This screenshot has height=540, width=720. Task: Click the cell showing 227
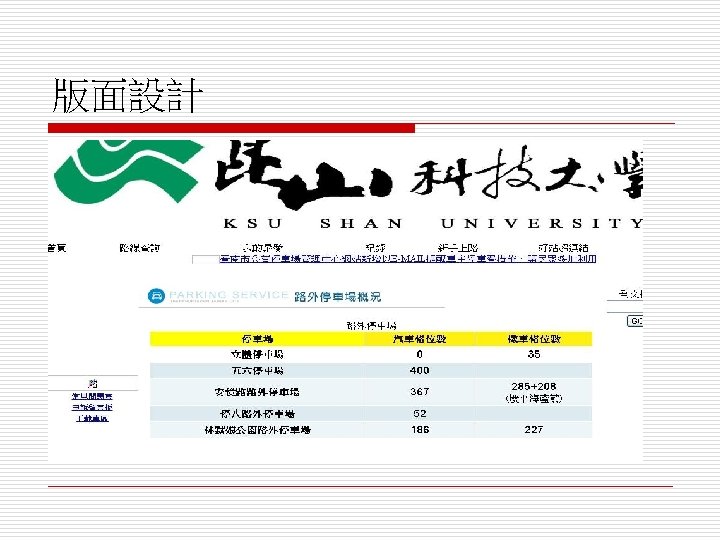tap(534, 430)
